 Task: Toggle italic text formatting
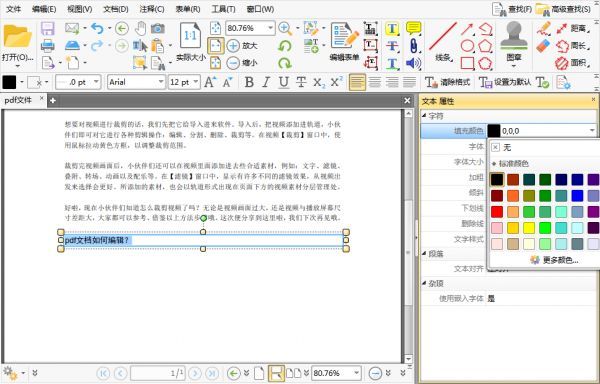pos(266,82)
